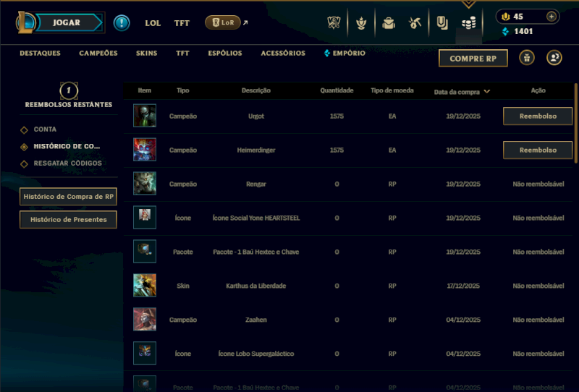Click the Item column header

tap(144, 90)
